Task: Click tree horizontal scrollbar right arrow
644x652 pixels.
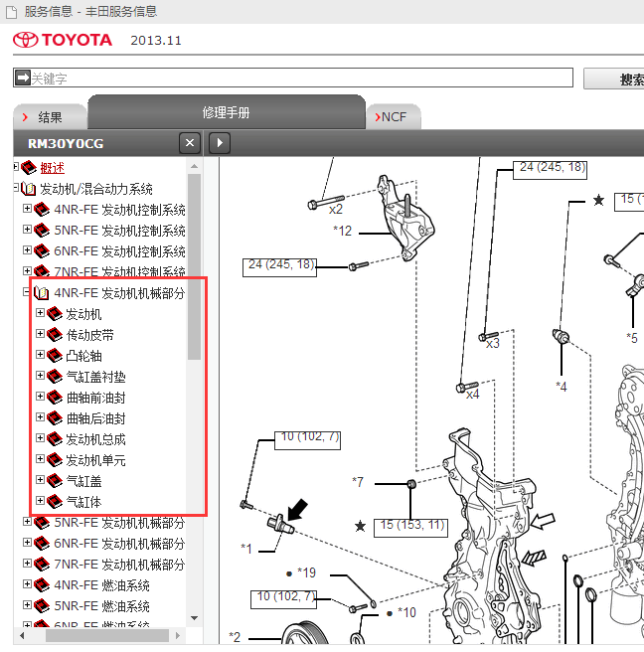Action: point(178,635)
